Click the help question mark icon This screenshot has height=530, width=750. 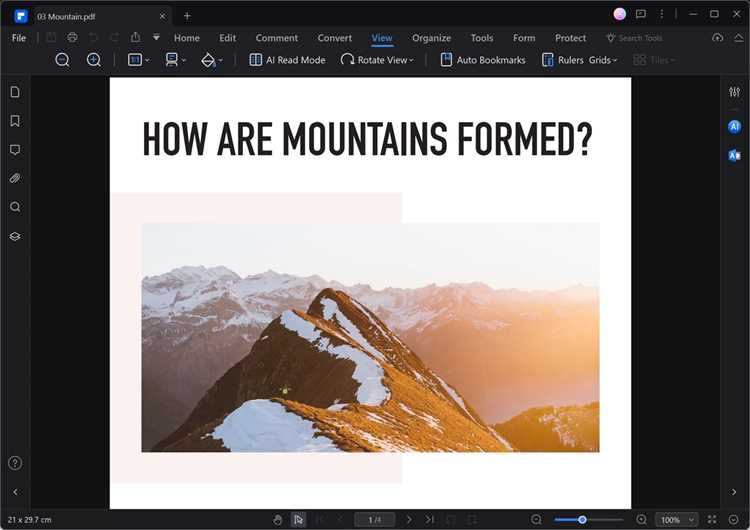[x=15, y=463]
